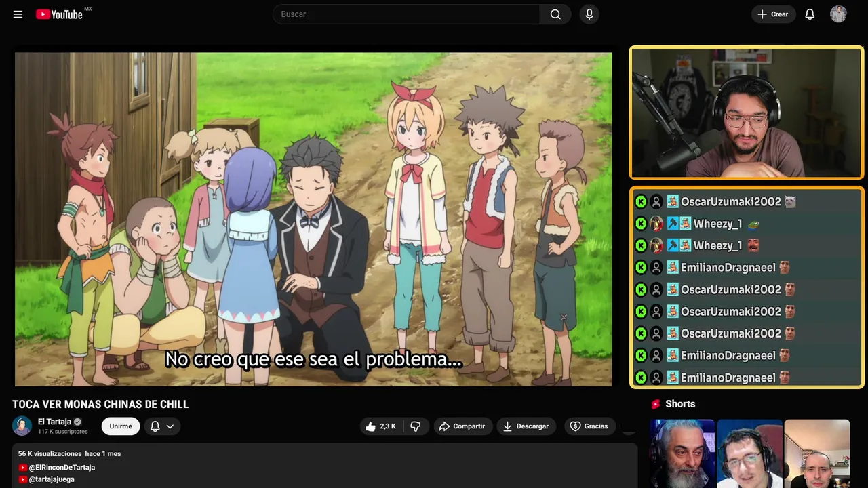Click the anime video player
The image size is (868, 488).
click(313, 219)
